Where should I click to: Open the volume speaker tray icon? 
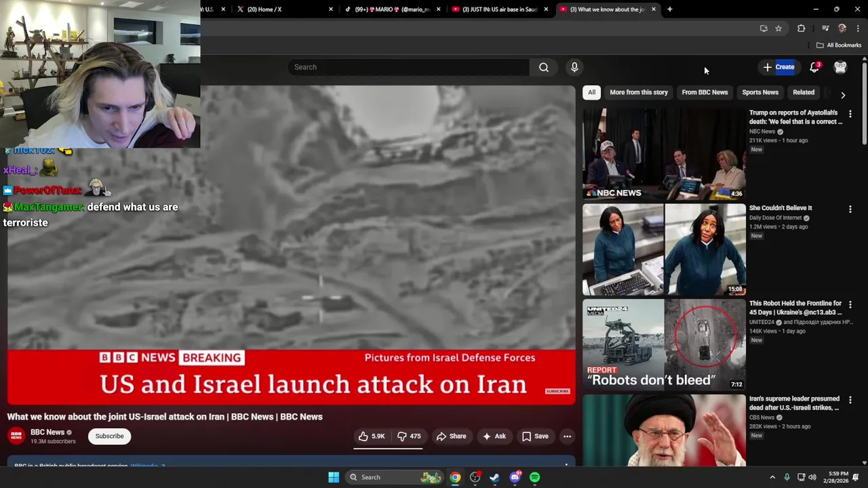(x=812, y=477)
